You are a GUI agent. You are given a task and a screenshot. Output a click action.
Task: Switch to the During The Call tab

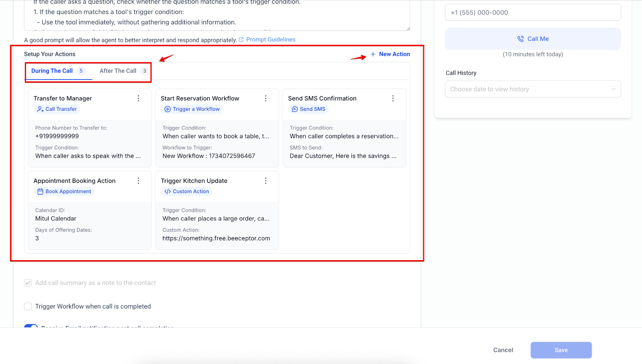52,71
